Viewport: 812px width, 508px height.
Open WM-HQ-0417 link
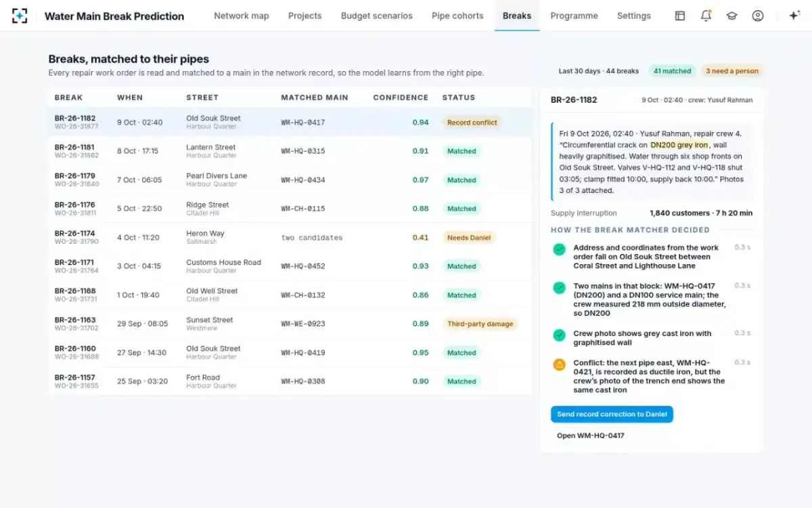pyautogui.click(x=591, y=436)
